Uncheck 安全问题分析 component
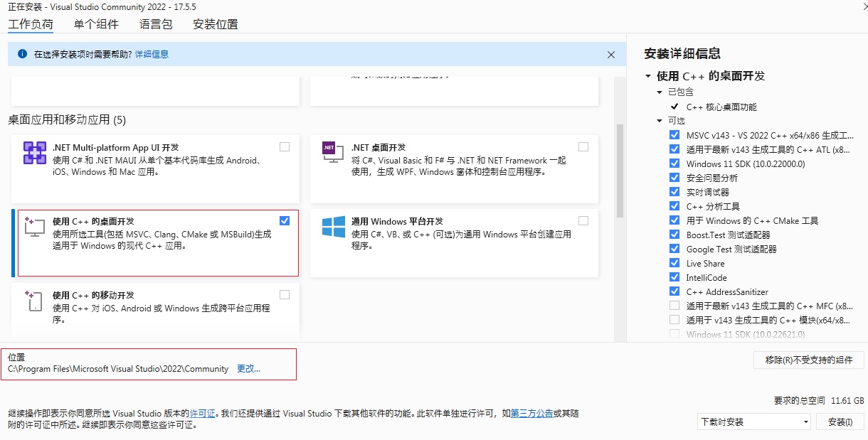The image size is (868, 440). tap(674, 178)
